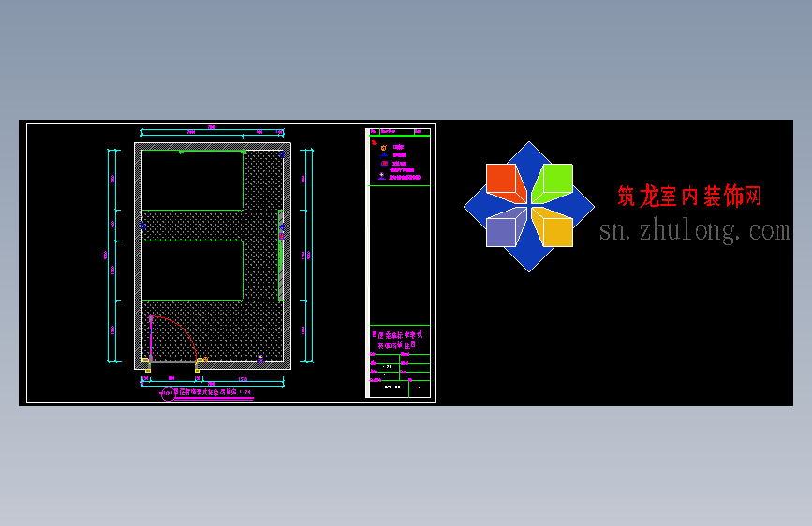Click the circled drawing number marker below the plan
The image size is (812, 526).
(168, 395)
